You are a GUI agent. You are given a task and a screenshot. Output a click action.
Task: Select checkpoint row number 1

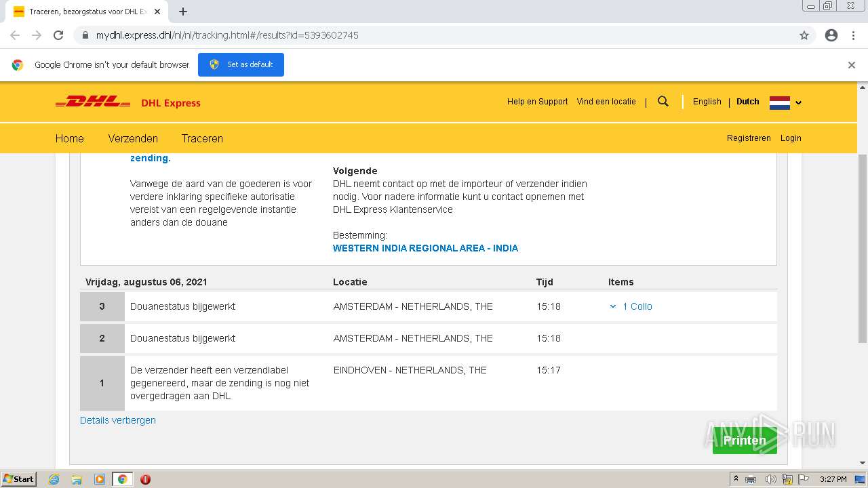(x=102, y=383)
